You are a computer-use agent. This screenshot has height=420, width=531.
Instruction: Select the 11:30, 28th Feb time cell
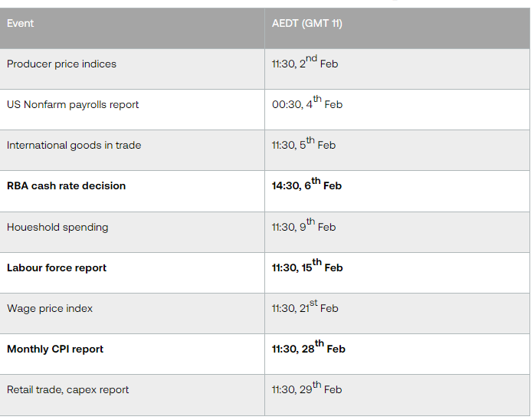(309, 349)
